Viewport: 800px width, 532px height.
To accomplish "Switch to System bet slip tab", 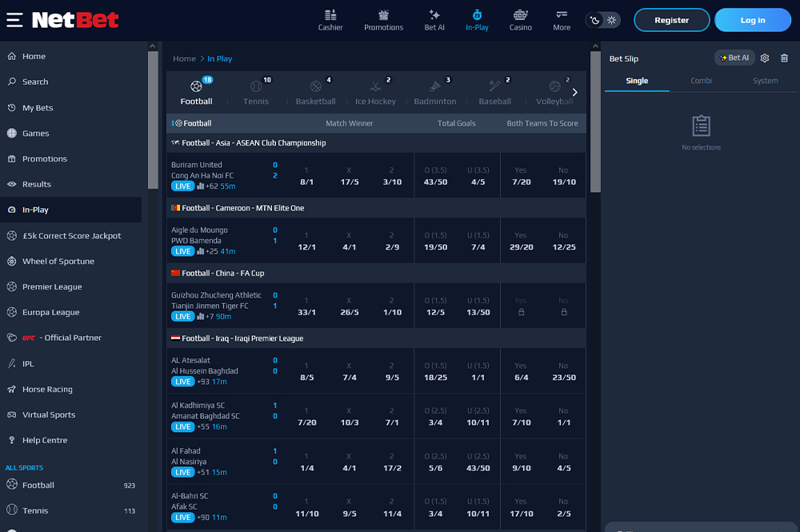I will tap(766, 81).
